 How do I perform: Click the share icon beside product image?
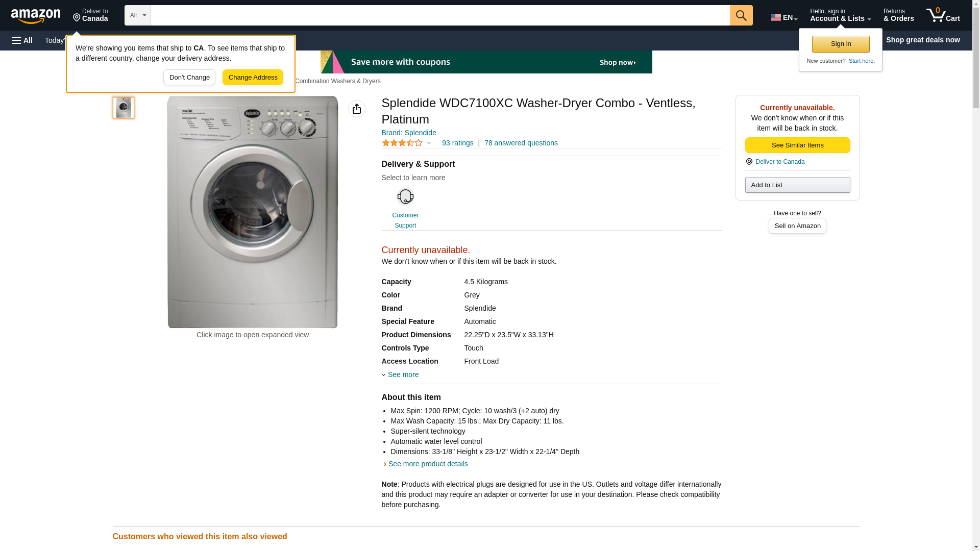tap(357, 109)
